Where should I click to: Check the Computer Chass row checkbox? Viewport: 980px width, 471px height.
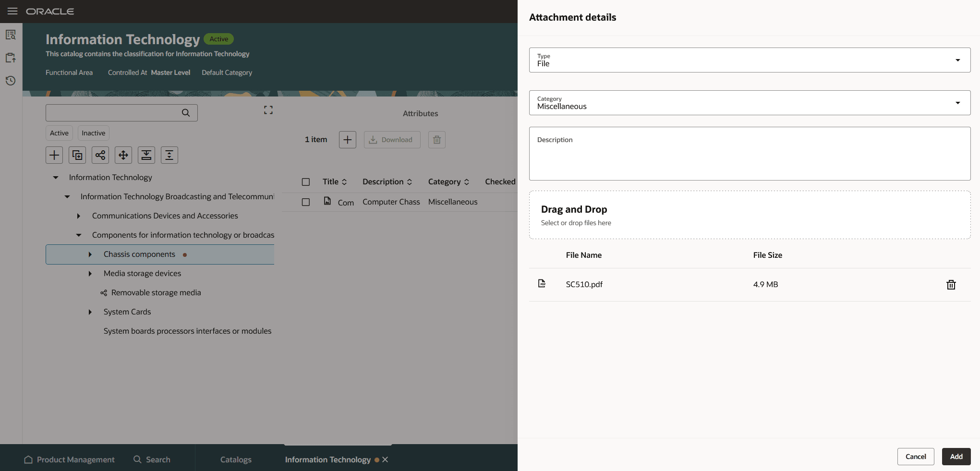(306, 202)
